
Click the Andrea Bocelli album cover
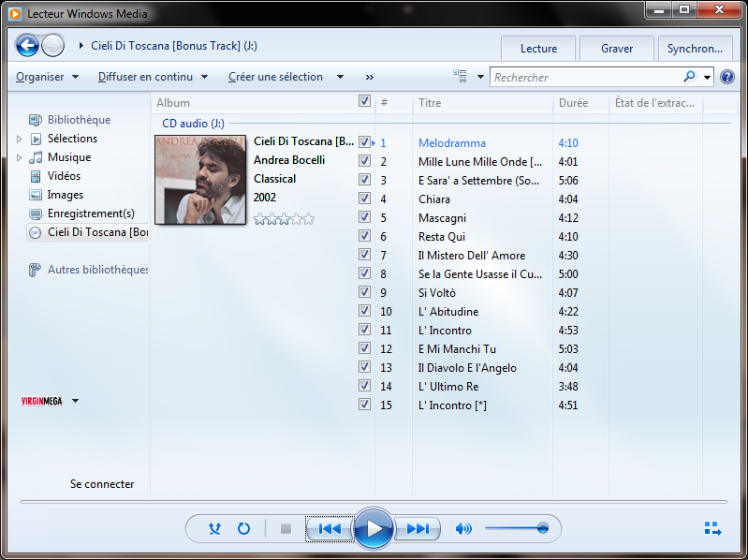coord(200,180)
